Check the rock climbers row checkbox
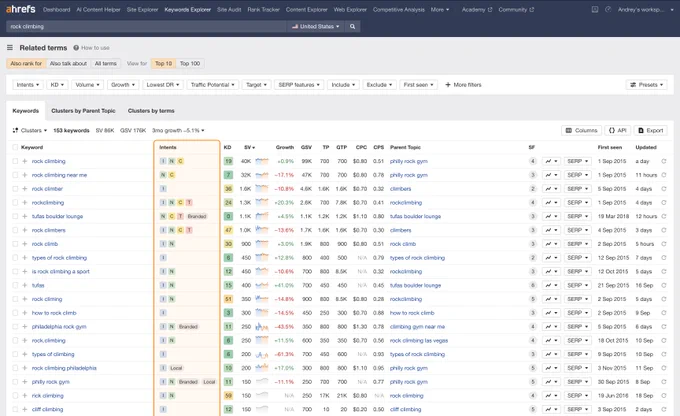The height and width of the screenshot is (416, 680). (x=15, y=230)
